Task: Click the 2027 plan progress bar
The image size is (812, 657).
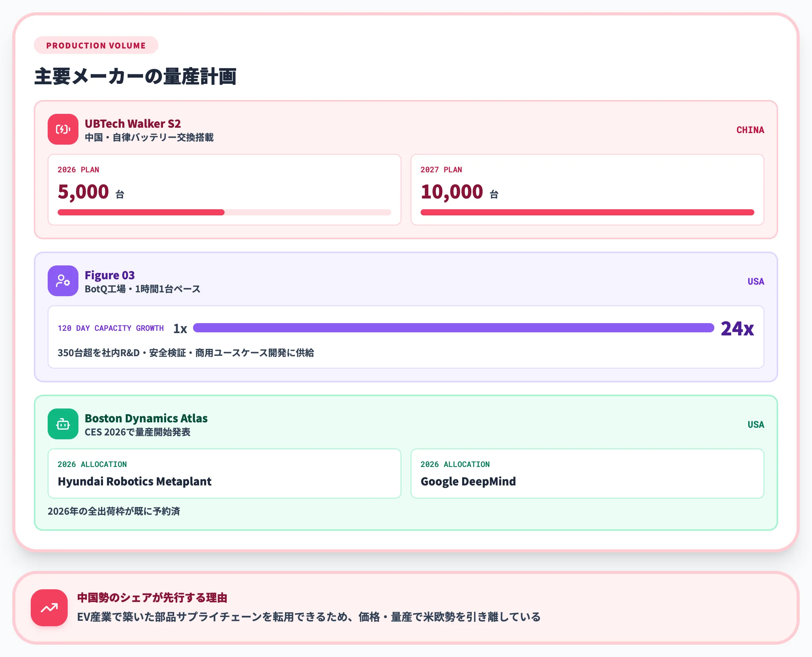Action: pos(587,212)
